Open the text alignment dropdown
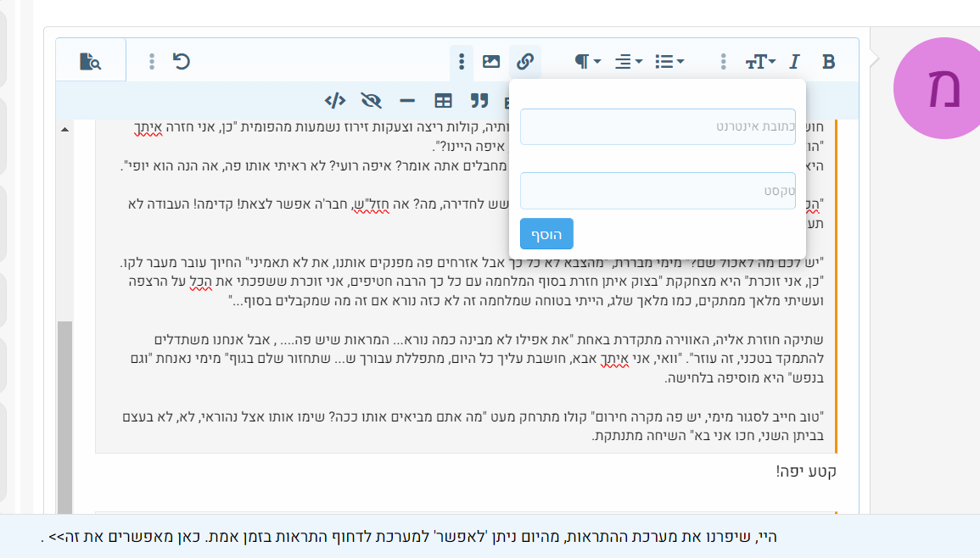Viewport: 980px width, 558px height. tap(628, 62)
